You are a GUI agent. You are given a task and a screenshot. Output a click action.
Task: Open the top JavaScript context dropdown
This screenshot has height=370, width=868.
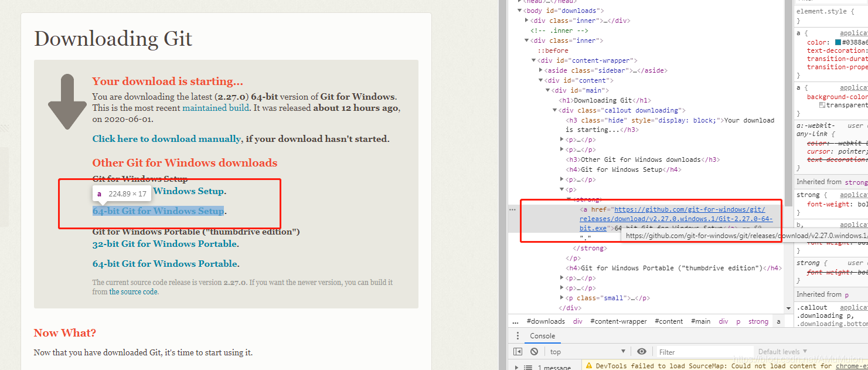point(587,352)
